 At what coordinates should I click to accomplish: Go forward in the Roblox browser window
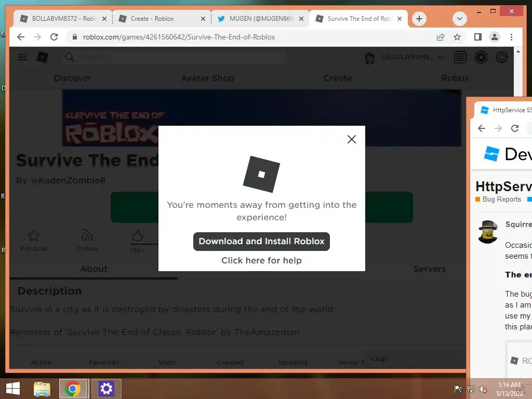(37, 37)
